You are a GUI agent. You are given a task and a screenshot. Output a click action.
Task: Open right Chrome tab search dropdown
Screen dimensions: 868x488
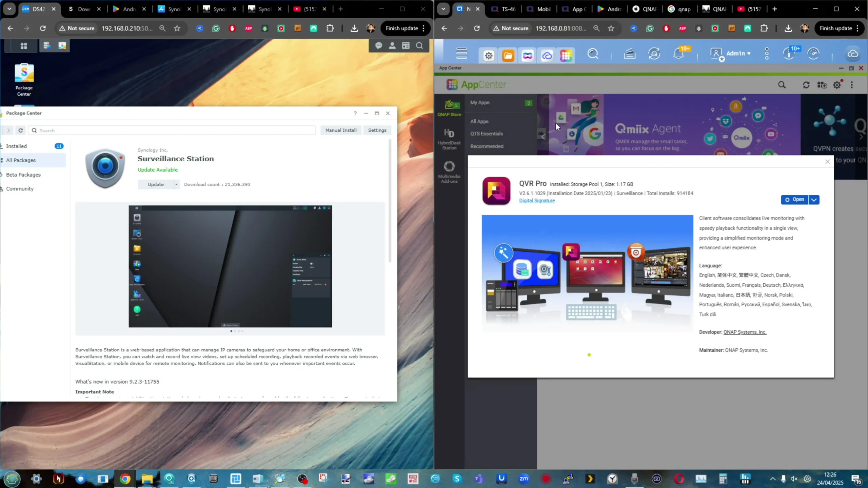443,9
